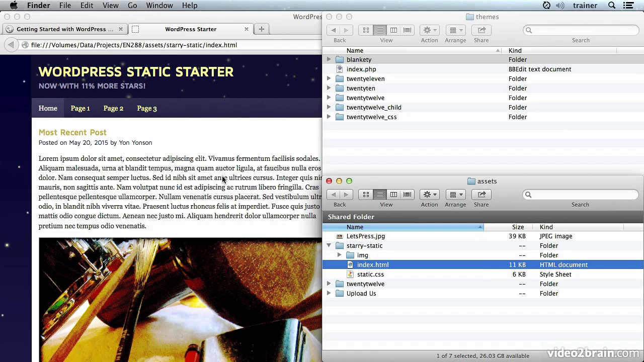Close Getting Started with WordPress tab

coord(121,29)
